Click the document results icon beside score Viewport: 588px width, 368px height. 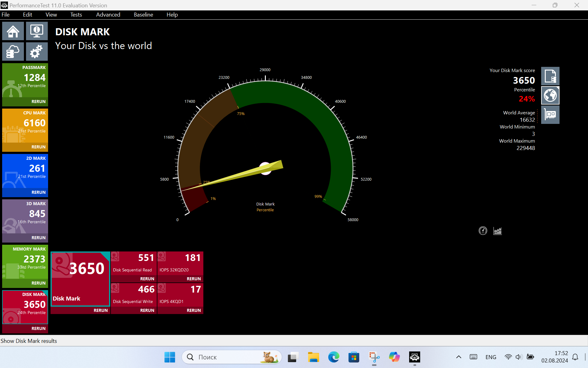[x=550, y=76]
